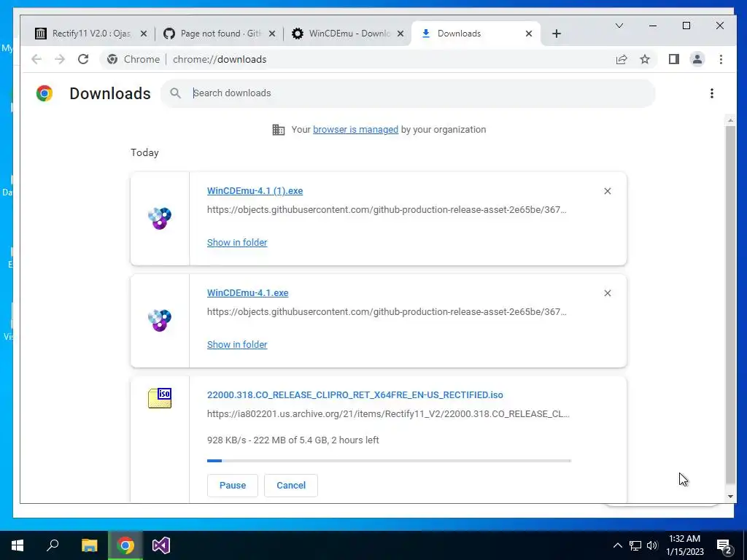The width and height of the screenshot is (747, 560).
Task: Show WinCDEmu-4.1.exe in folder
Action: [x=237, y=344]
